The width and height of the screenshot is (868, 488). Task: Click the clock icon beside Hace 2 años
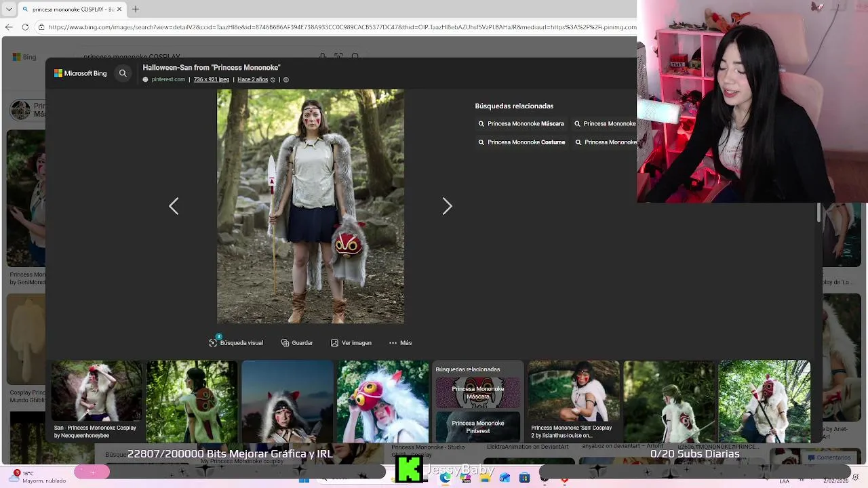point(273,80)
